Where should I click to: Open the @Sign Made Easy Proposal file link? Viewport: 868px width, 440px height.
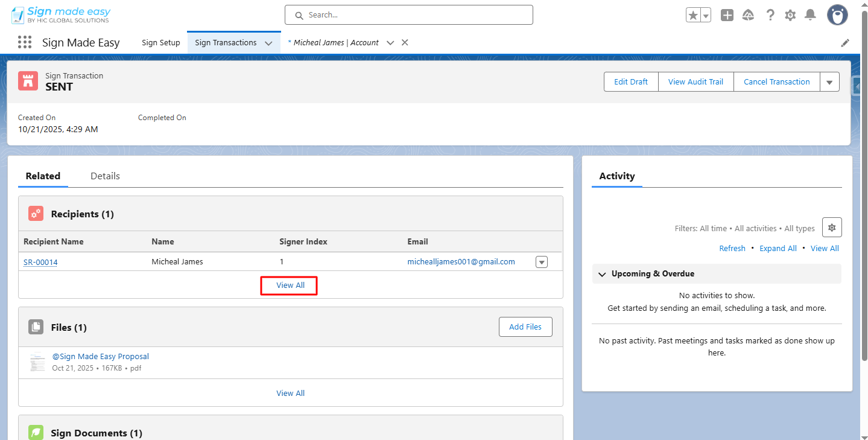pyautogui.click(x=100, y=357)
